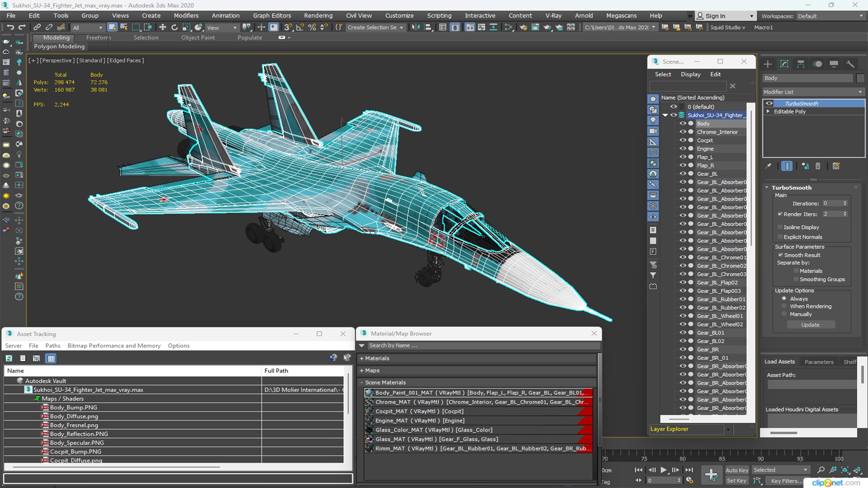Viewport: 868px width, 488px height.
Task: Activate the Select and Link tool
Action: [x=38, y=28]
